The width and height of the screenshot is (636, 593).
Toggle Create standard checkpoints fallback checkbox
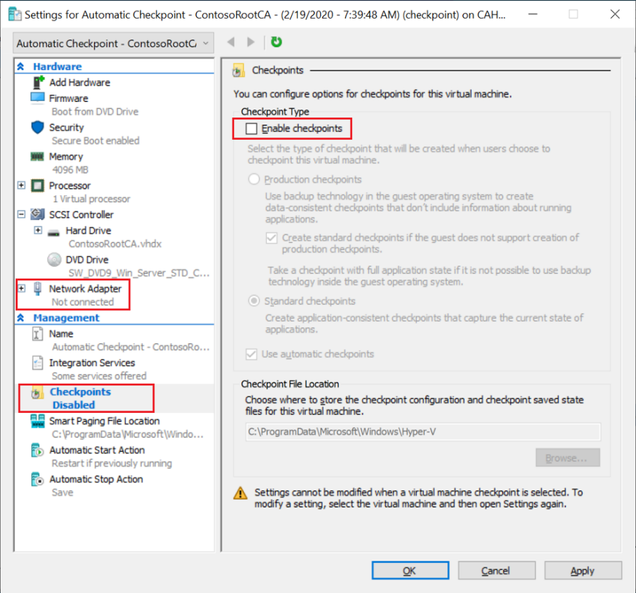click(x=272, y=238)
